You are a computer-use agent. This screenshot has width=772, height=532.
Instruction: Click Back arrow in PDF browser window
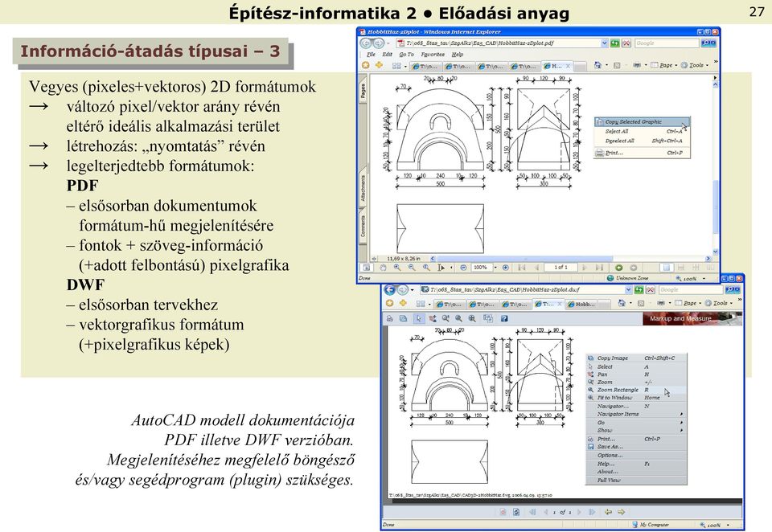tap(366, 43)
